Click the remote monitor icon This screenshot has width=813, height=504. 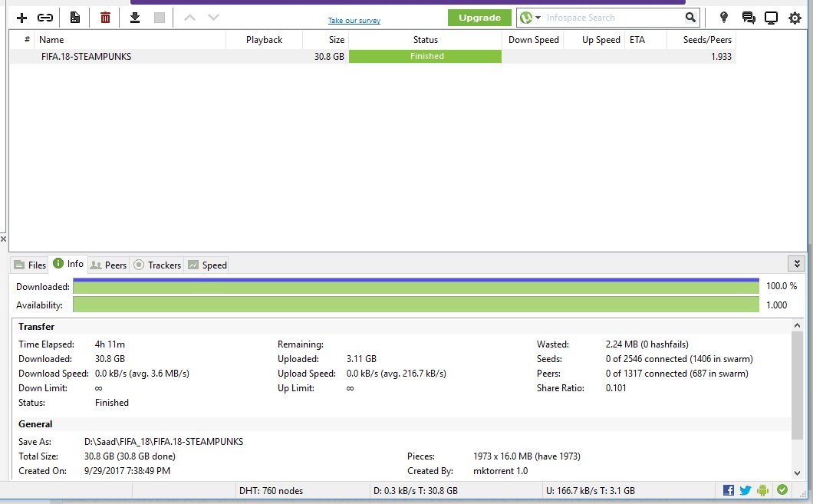pyautogui.click(x=771, y=18)
